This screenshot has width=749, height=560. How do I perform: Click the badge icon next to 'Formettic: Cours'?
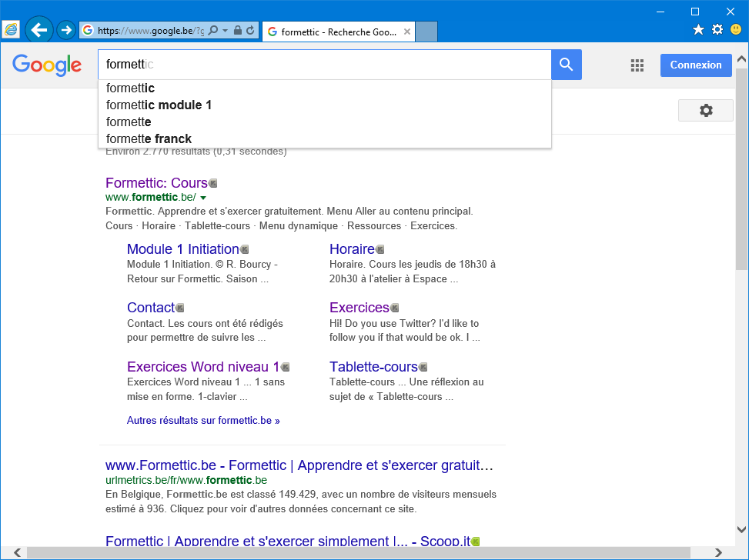tap(213, 183)
